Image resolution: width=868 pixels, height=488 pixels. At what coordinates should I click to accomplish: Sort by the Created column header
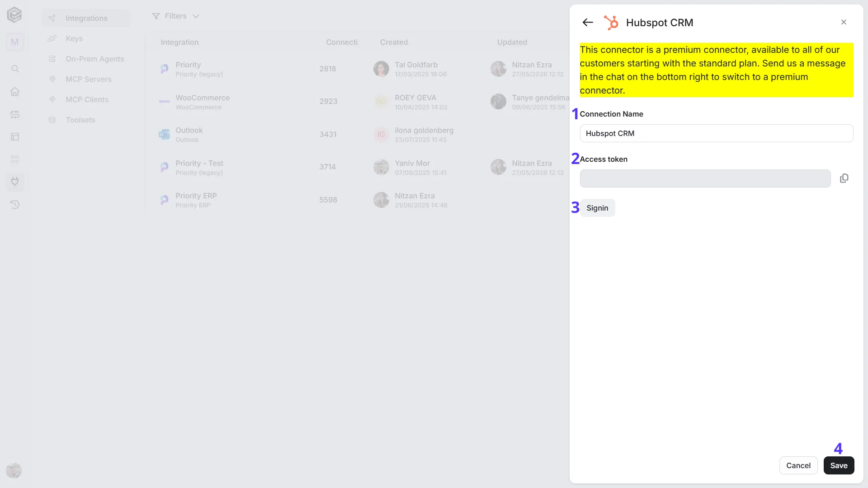[394, 42]
